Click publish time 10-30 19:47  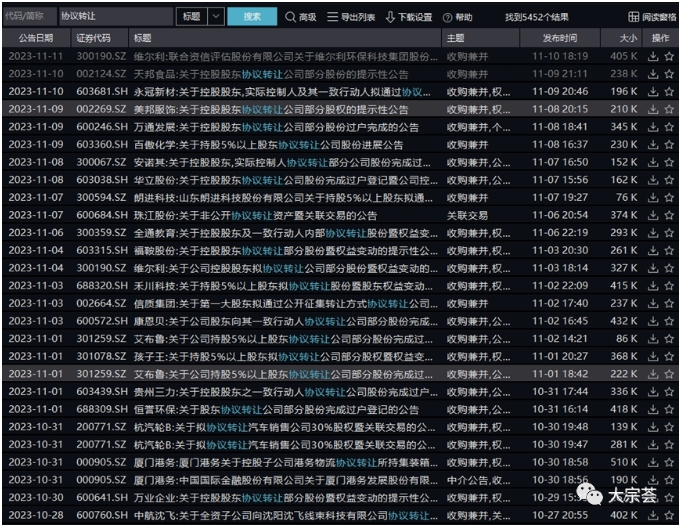(x=560, y=444)
